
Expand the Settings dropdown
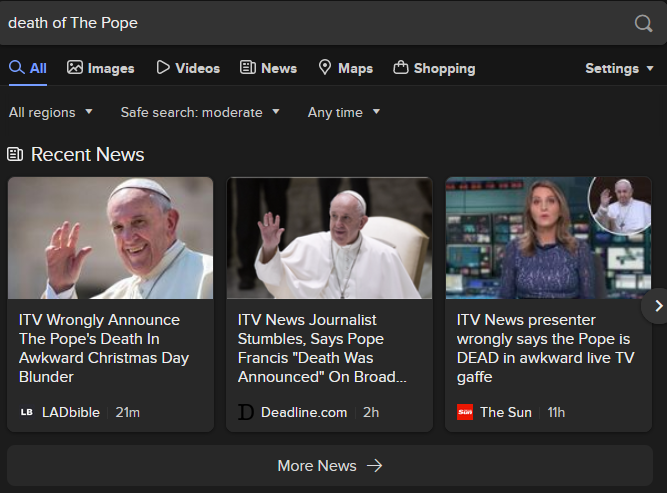click(x=619, y=68)
